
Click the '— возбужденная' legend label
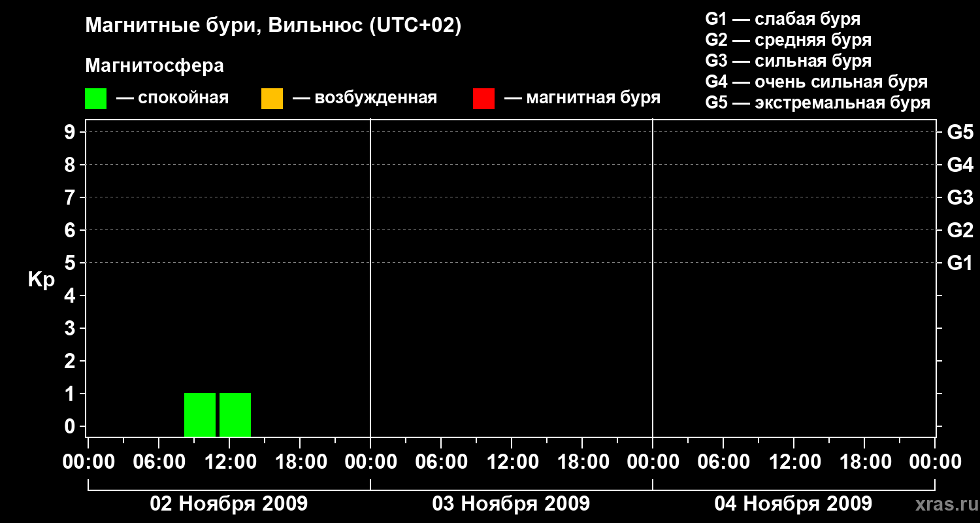point(365,98)
